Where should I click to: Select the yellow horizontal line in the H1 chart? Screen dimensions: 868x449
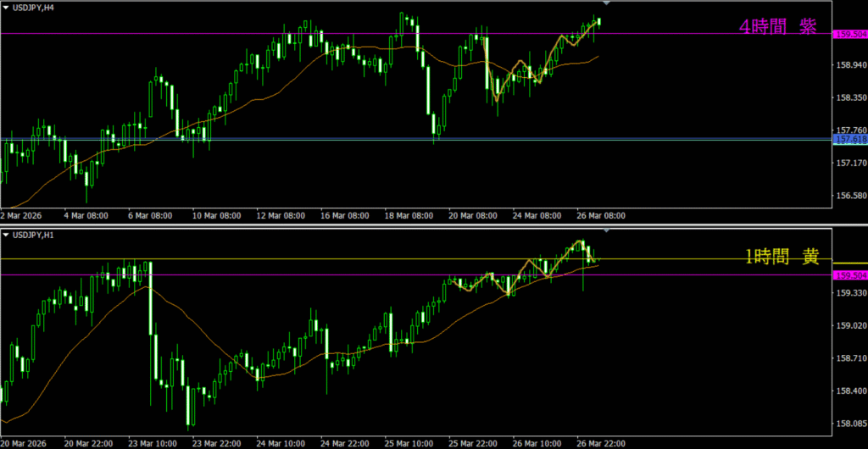tap(254, 258)
